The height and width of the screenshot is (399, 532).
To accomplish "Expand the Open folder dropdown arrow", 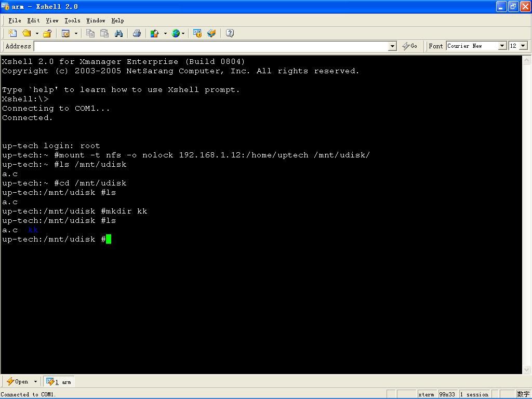I will [37, 33].
